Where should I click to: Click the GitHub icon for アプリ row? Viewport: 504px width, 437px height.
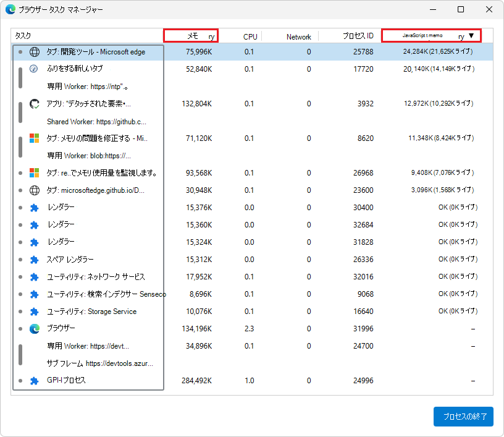pos(35,104)
